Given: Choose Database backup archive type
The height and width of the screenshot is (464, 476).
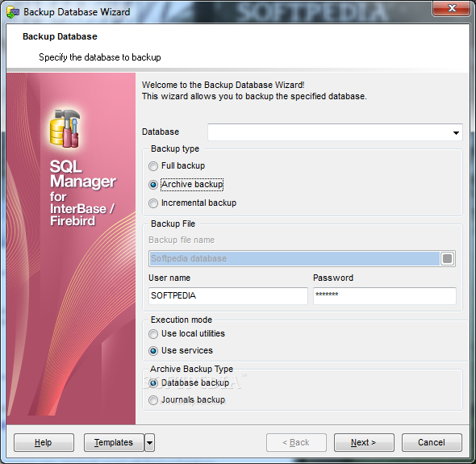Looking at the screenshot, I should [153, 383].
